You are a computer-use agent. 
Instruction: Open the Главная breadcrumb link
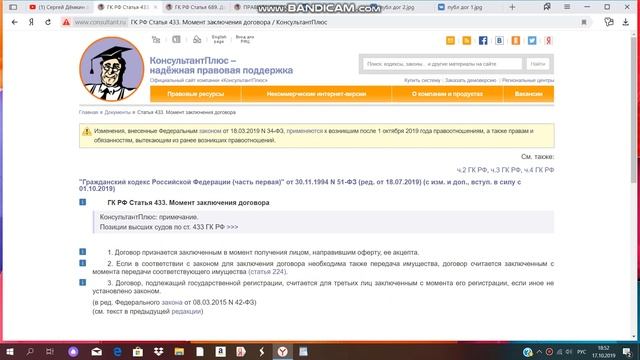pyautogui.click(x=89, y=112)
